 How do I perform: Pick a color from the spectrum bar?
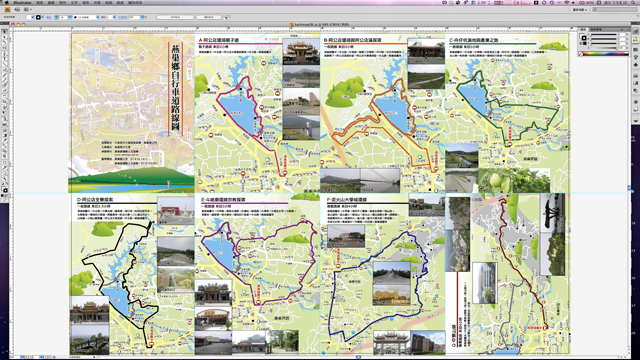tap(605, 53)
